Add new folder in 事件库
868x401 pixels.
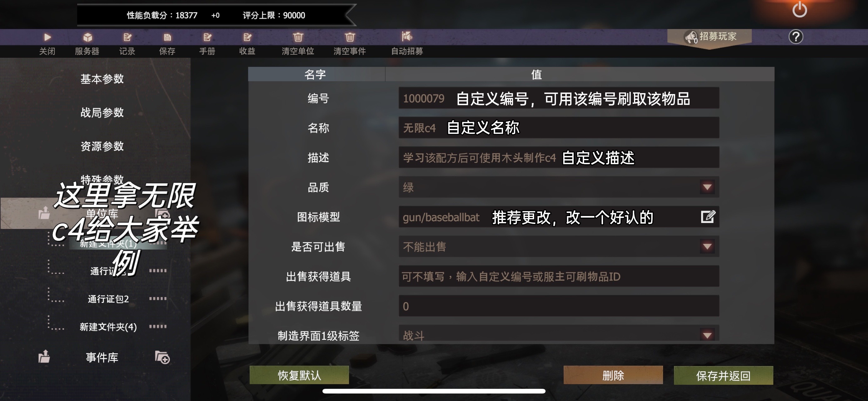click(x=162, y=357)
